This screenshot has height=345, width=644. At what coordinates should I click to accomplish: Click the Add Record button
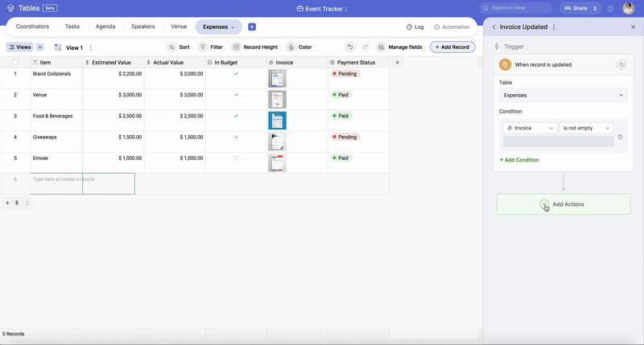click(x=452, y=47)
